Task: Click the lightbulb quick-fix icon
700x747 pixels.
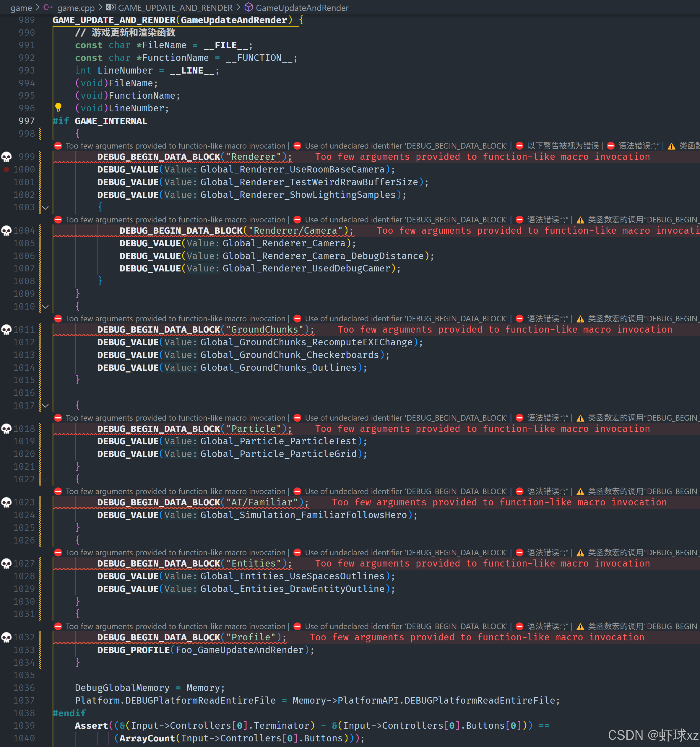Action: (58, 108)
